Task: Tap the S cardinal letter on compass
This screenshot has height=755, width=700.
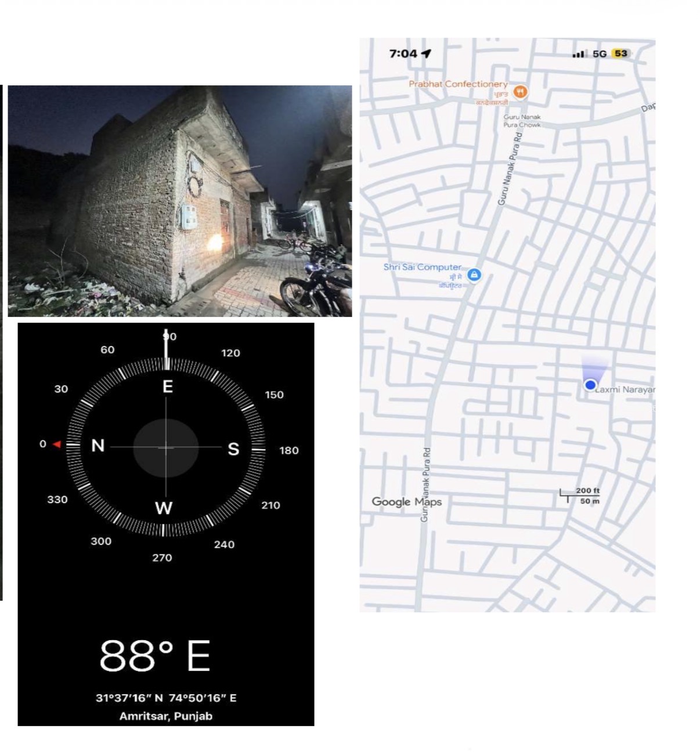Action: [x=233, y=449]
